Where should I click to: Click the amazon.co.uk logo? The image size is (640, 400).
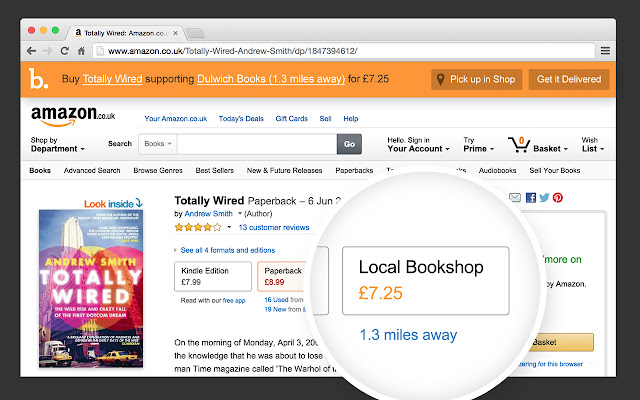[x=73, y=116]
